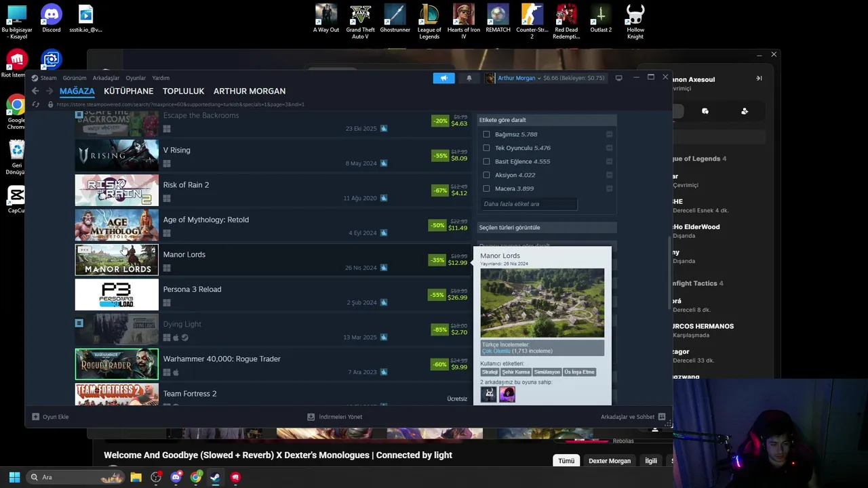Exclude the Tek Oyunculu tag with minus button

coord(609,148)
